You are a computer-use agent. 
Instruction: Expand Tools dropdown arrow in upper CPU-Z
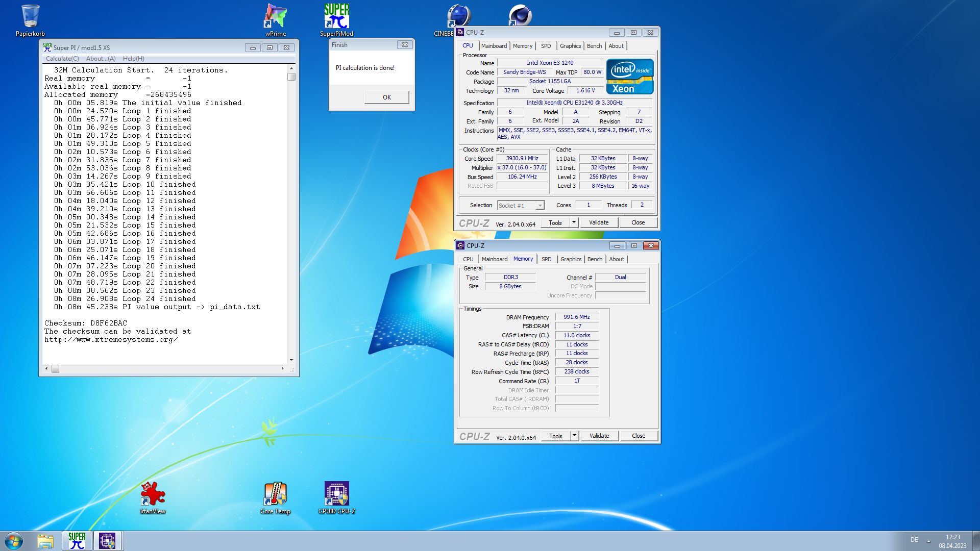tap(574, 223)
